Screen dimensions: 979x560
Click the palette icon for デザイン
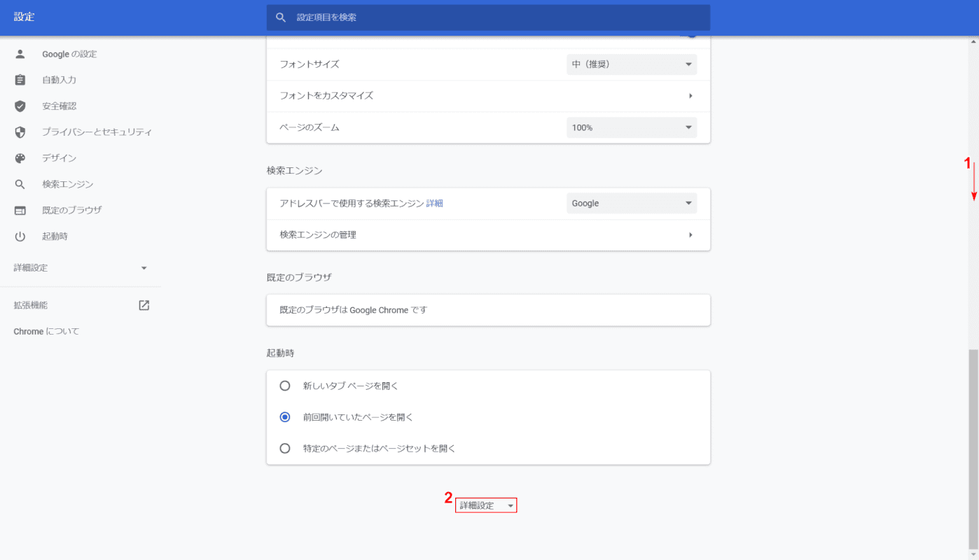pyautogui.click(x=20, y=158)
